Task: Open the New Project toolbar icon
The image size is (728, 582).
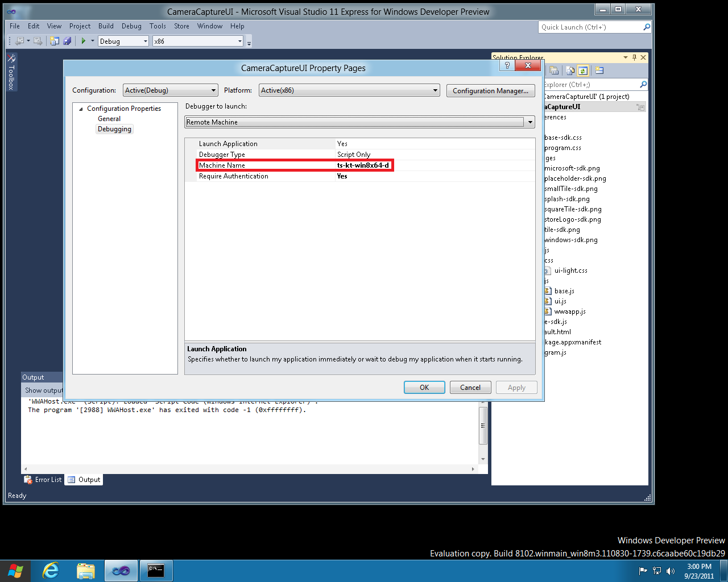Action: click(x=55, y=40)
